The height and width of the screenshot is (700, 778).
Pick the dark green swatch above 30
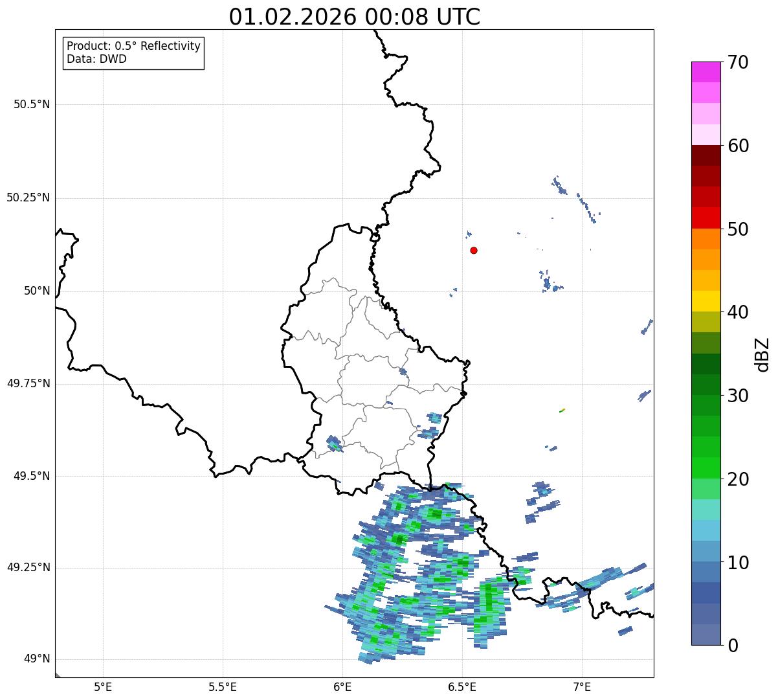[x=706, y=385]
